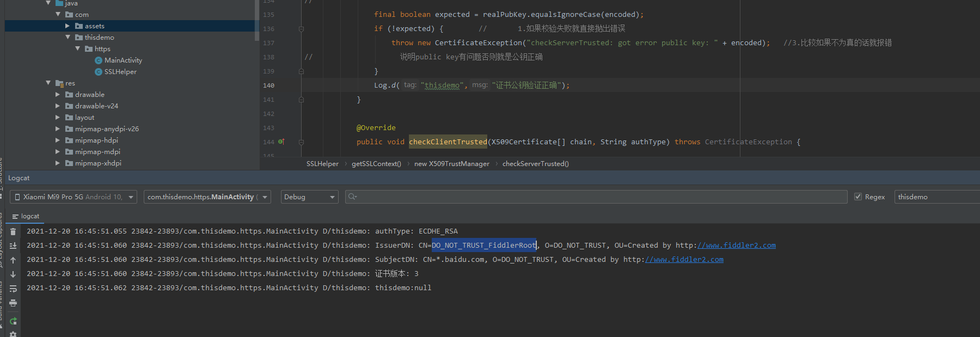Viewport: 980px width, 337px height.
Task: Toggle the soft-wrap icon in logcat
Action: pos(13,289)
